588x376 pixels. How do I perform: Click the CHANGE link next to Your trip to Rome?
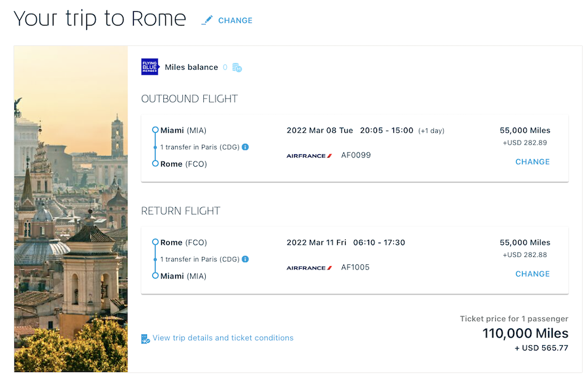point(235,21)
